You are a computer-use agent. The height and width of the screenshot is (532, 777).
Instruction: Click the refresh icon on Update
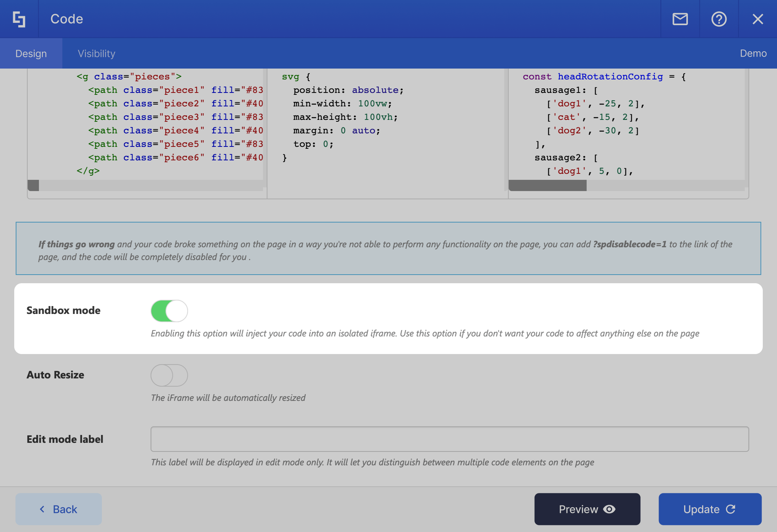click(731, 509)
